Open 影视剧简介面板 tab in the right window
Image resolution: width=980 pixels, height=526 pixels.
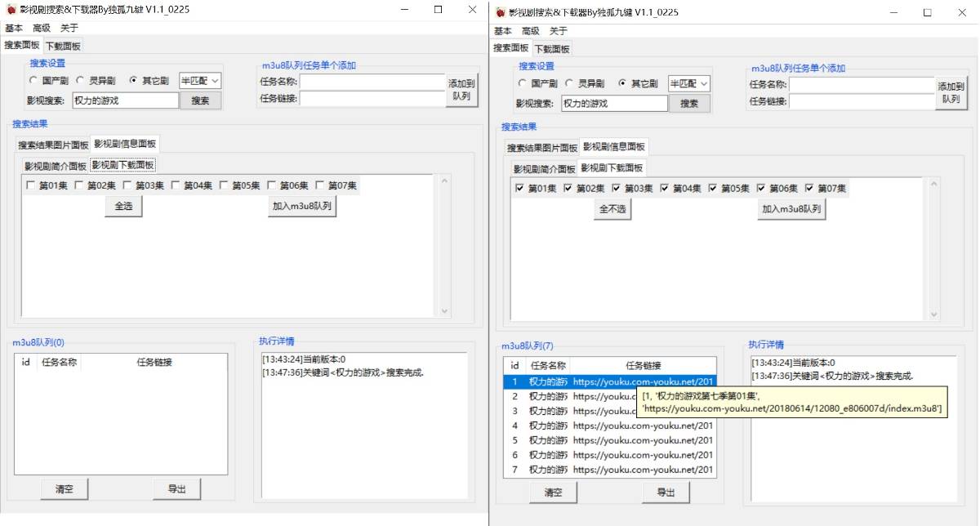[x=544, y=169]
